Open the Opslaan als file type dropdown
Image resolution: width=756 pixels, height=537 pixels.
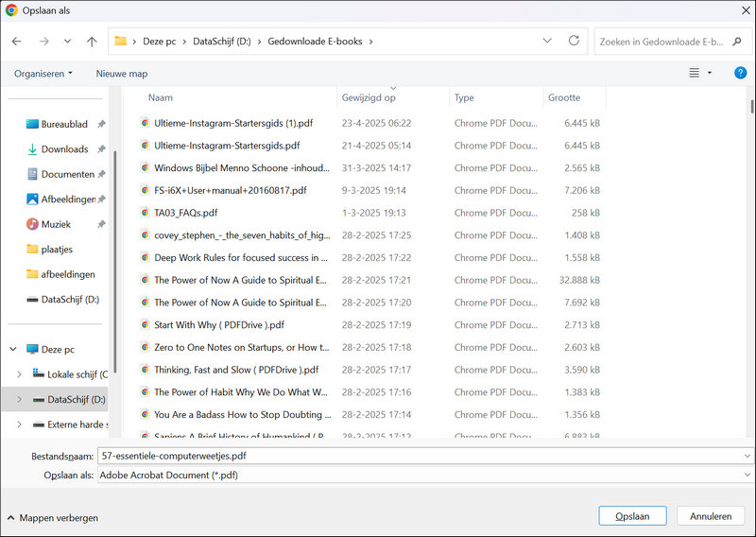point(747,475)
